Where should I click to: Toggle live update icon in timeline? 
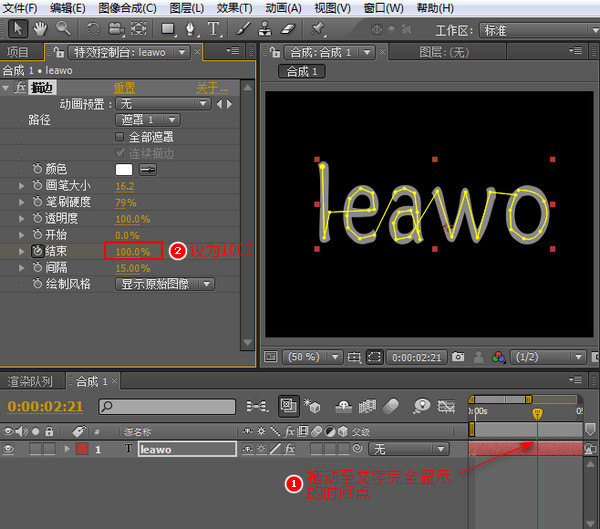coord(289,405)
